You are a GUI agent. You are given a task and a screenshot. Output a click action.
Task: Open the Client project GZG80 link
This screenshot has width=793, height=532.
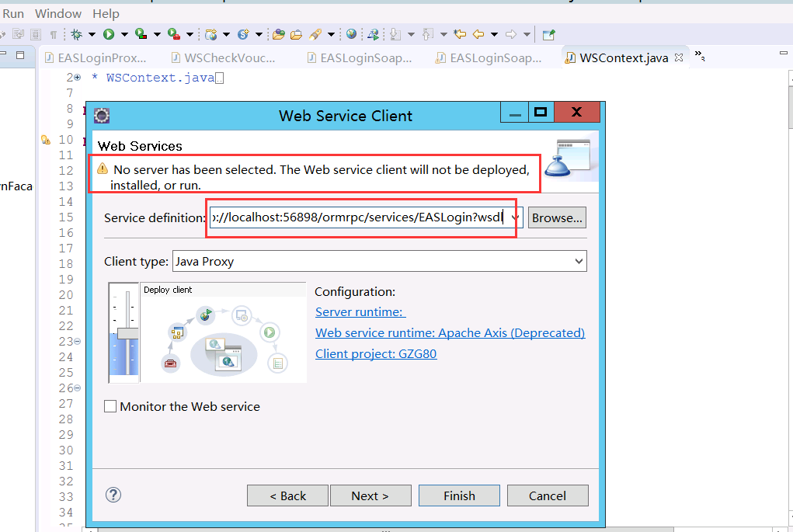[x=376, y=353]
